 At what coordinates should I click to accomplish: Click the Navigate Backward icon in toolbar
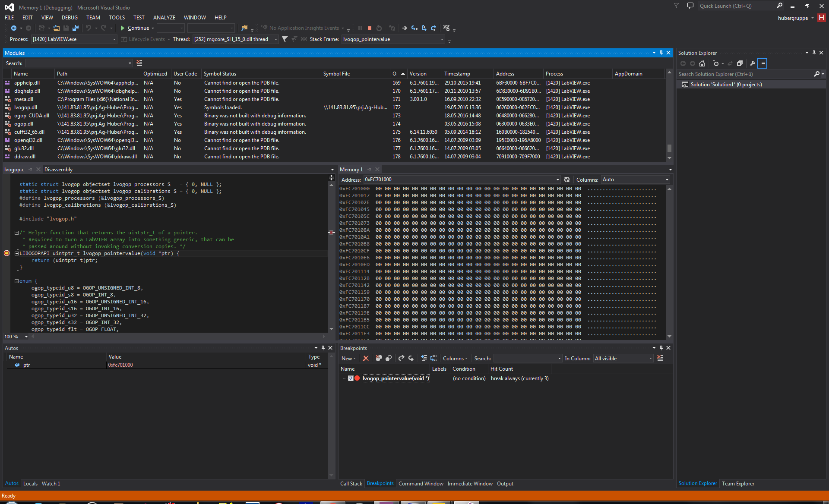click(x=14, y=28)
